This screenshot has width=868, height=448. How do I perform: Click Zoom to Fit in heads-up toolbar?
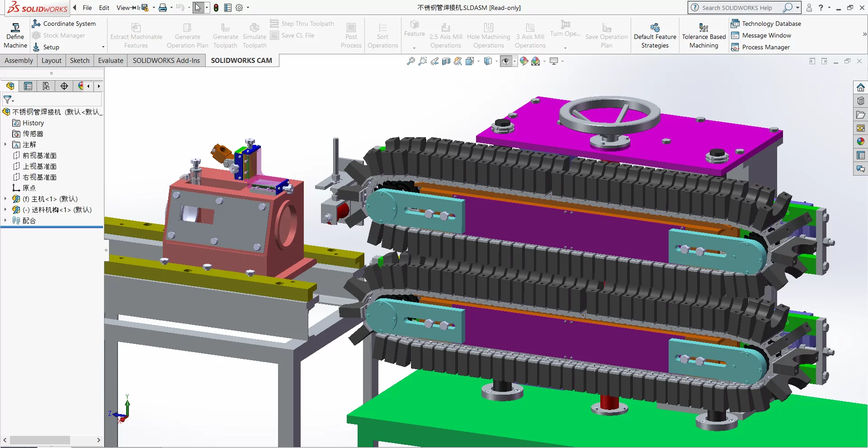pyautogui.click(x=411, y=61)
